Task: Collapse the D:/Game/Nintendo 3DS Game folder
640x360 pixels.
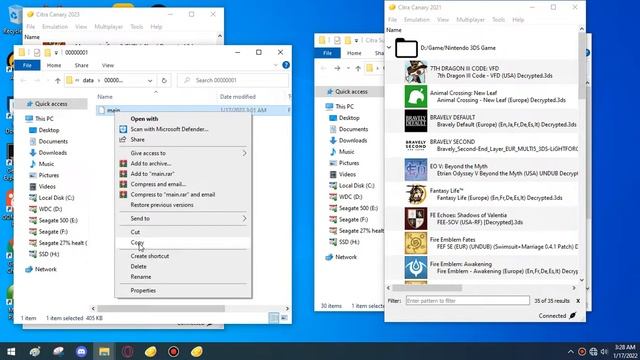Action: tap(389, 47)
